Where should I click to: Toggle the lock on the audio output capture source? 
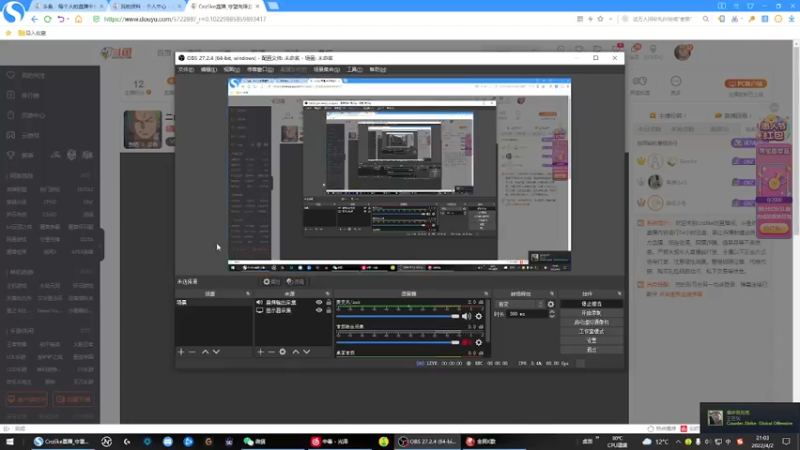[329, 302]
